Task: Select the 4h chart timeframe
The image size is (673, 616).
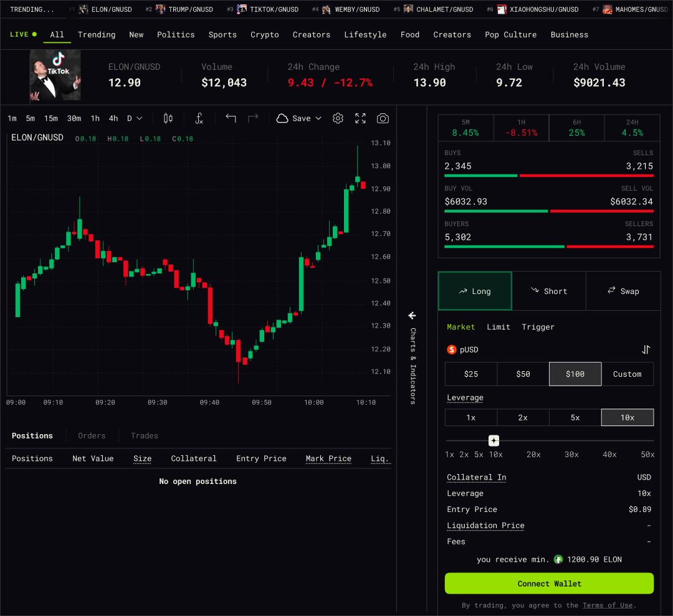Action: 113,118
